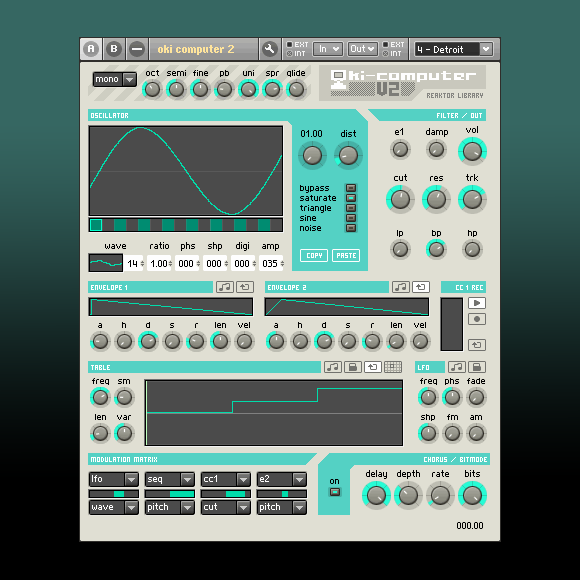Open the e2 modulation source dropdown
Screen dimensions: 580x580
(281, 479)
